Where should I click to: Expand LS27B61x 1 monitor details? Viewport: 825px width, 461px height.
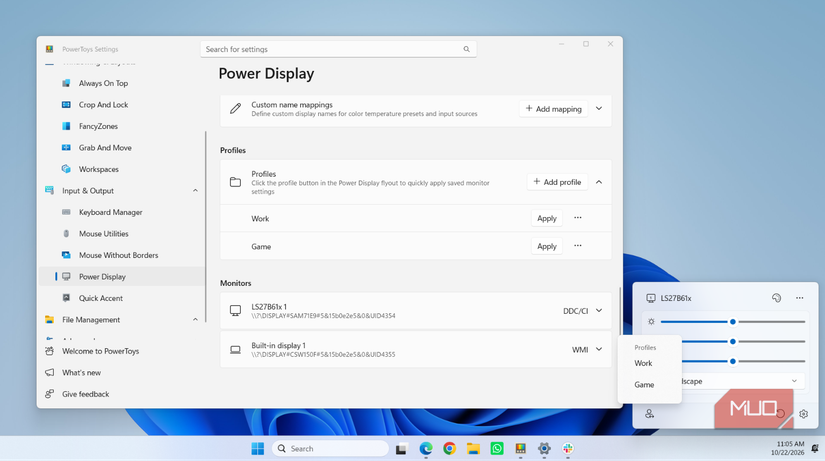click(x=599, y=310)
